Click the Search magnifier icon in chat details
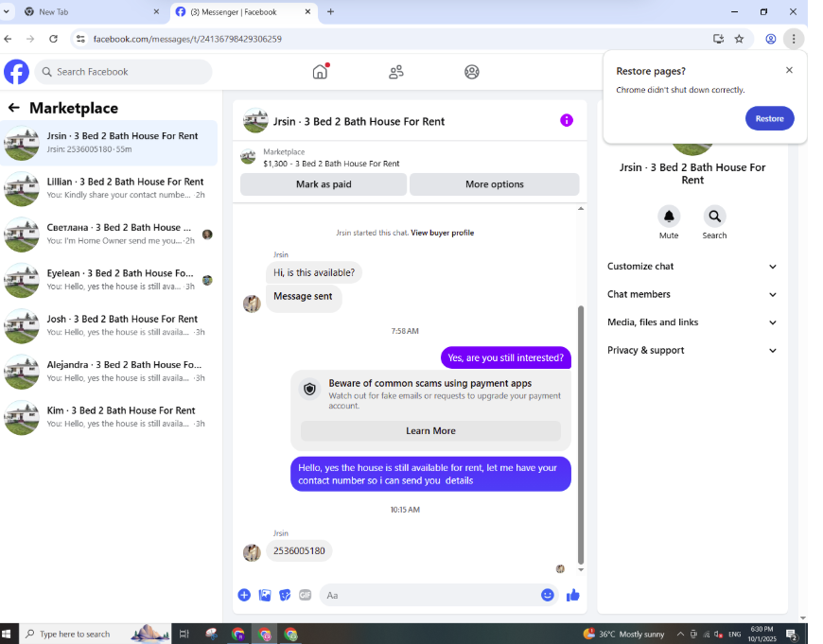Image resolution: width=823 pixels, height=644 pixels. (714, 217)
